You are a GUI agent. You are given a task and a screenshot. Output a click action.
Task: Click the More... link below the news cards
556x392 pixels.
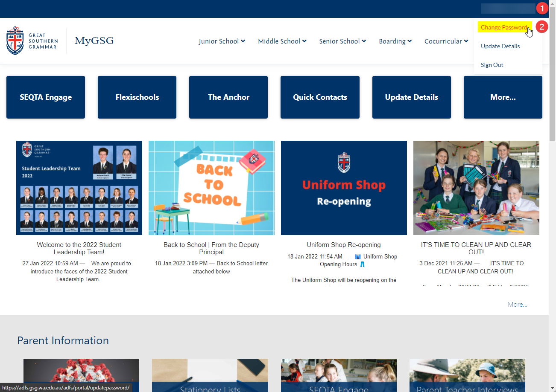pos(517,304)
